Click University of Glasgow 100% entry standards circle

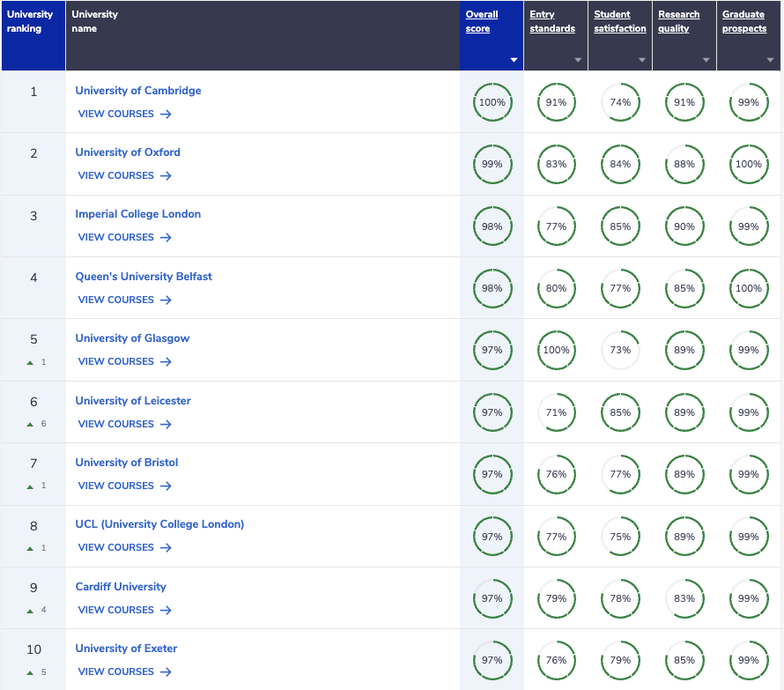pyautogui.click(x=556, y=350)
